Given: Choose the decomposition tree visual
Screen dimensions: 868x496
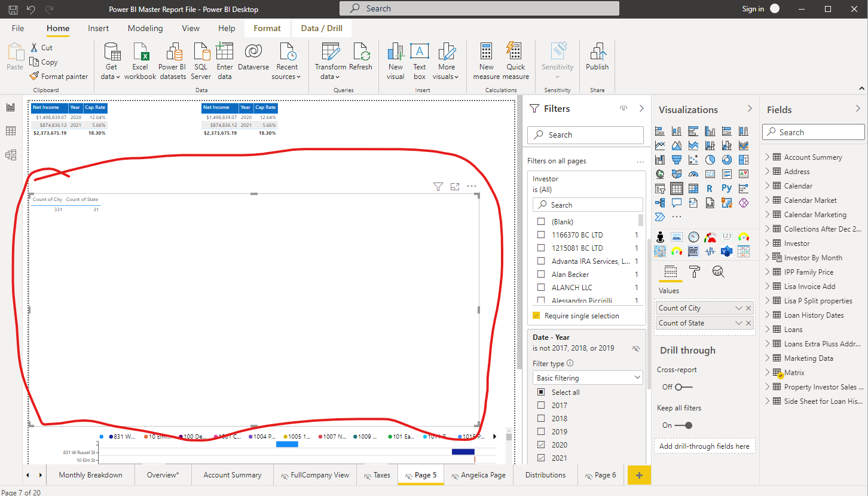Looking at the screenshot, I should 660,203.
